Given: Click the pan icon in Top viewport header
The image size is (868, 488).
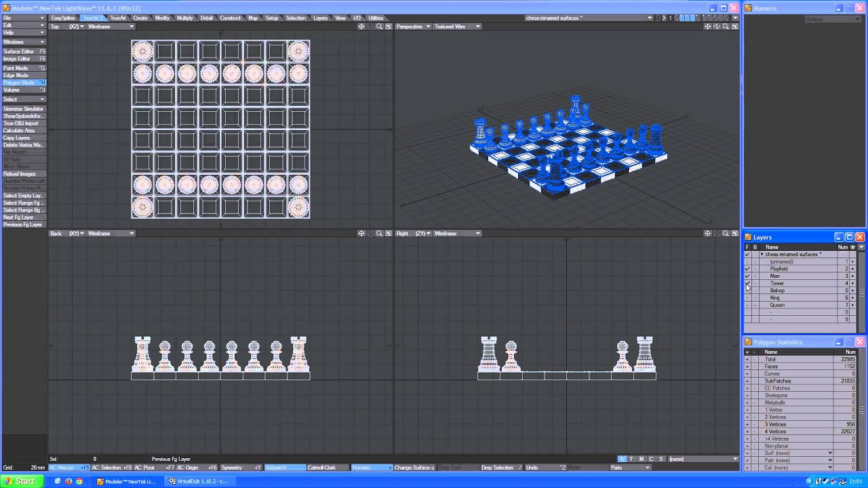Looking at the screenshot, I should [x=361, y=26].
